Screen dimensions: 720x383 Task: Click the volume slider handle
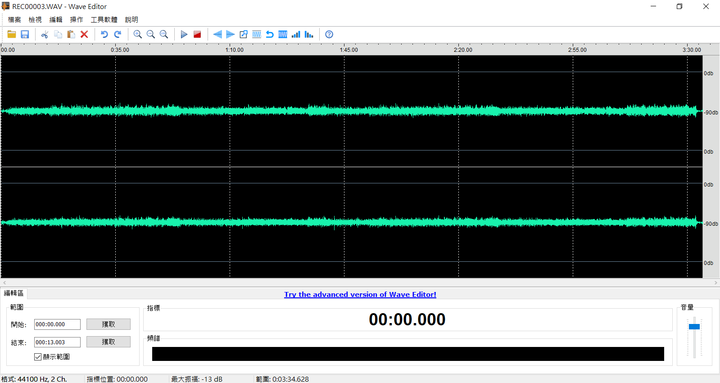[694, 327]
